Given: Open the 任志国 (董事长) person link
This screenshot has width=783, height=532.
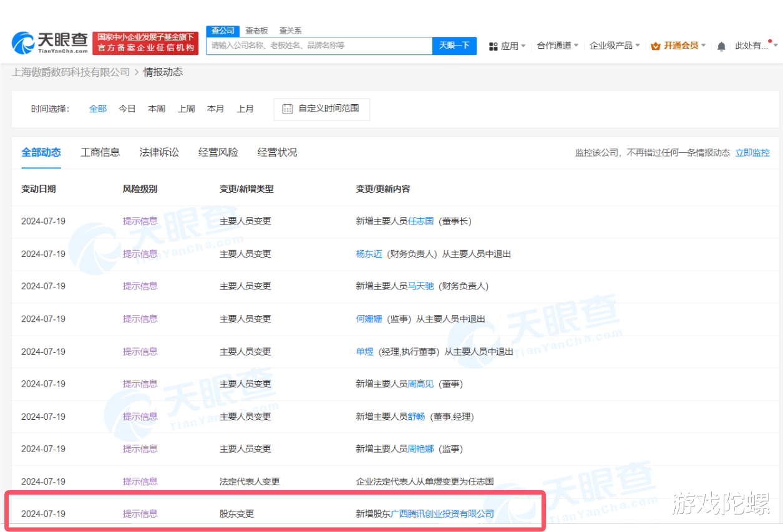Looking at the screenshot, I should (421, 221).
